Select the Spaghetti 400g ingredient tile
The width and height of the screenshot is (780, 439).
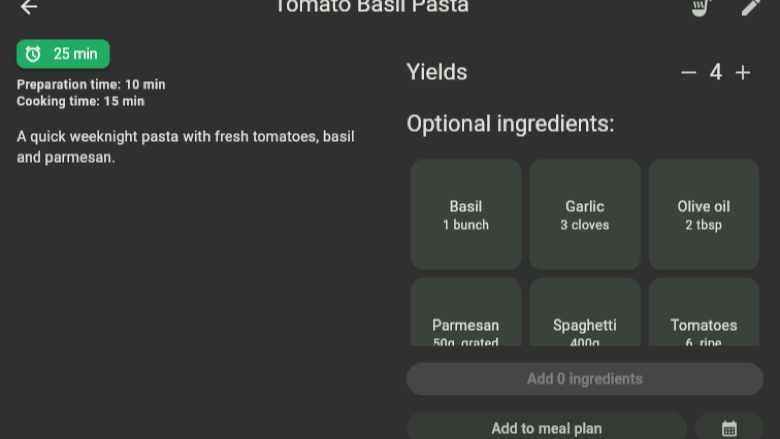(x=585, y=312)
